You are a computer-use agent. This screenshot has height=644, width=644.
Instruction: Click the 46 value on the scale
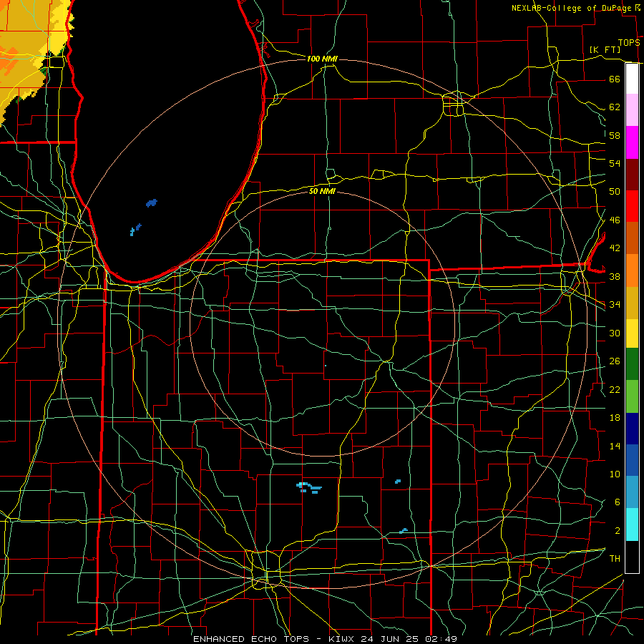click(x=615, y=220)
